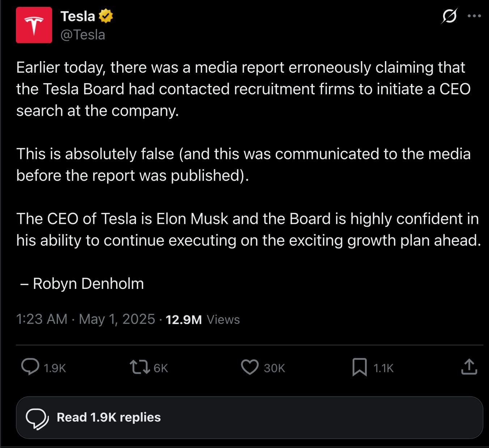The width and height of the screenshot is (489, 448).
Task: Click the Robyn Denholm signature text
Action: click(x=88, y=284)
